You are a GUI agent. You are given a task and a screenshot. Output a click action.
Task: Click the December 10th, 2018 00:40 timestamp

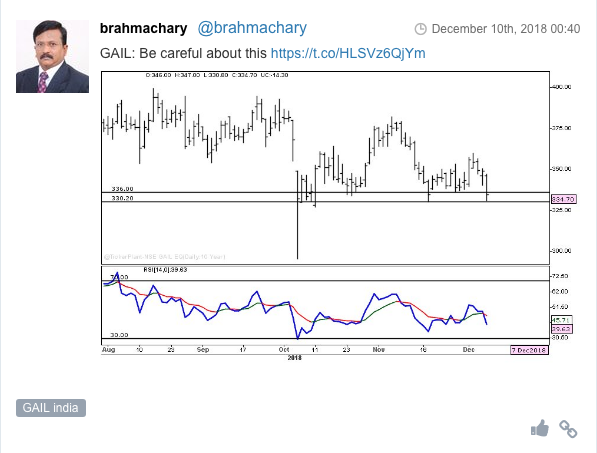[506, 29]
